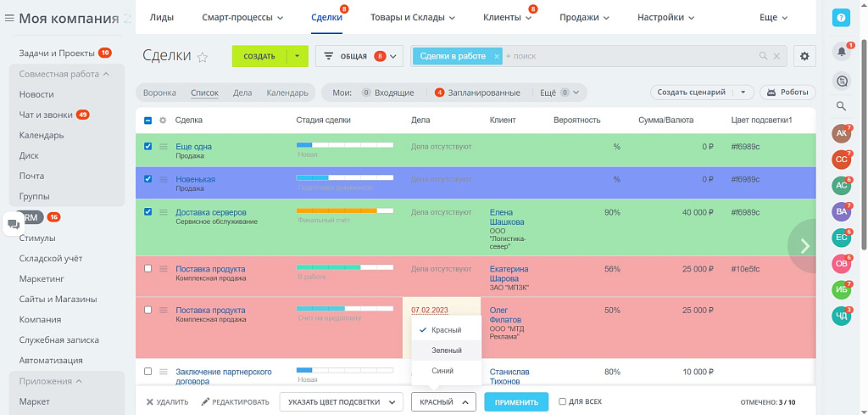This screenshot has width=868, height=415.
Task: Open the Товары и Склады menu
Action: (x=400, y=17)
